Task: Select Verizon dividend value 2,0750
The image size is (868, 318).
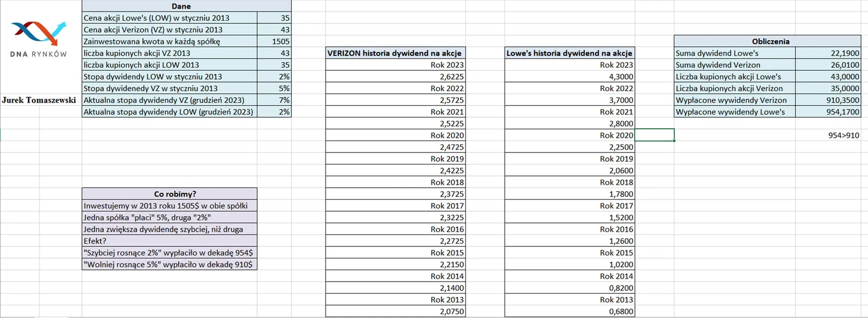Action: (395, 311)
